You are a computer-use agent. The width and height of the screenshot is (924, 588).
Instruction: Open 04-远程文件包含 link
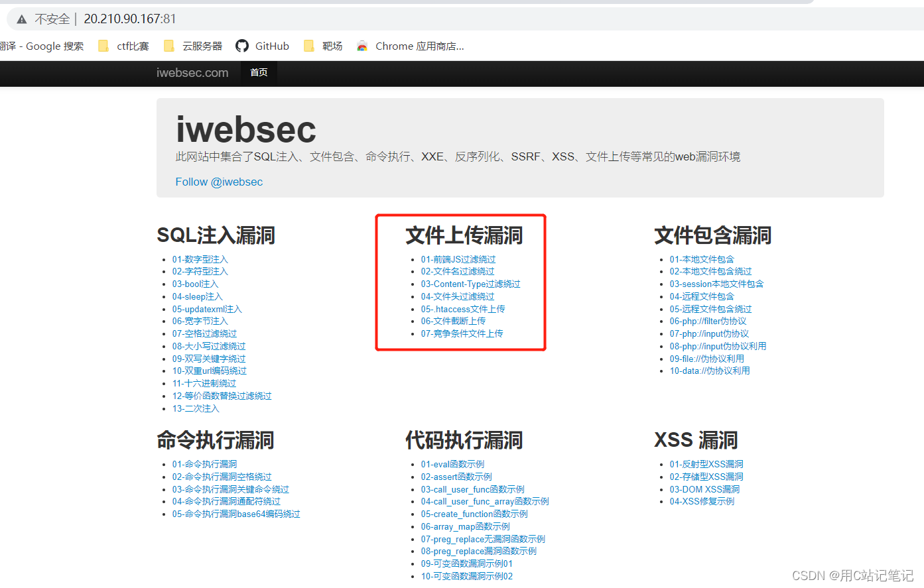click(x=702, y=296)
